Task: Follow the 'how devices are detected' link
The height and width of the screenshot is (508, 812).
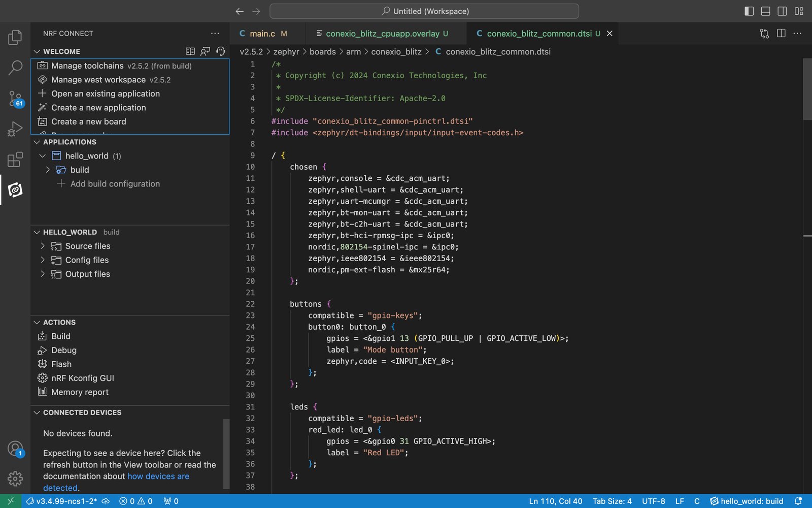Action: tap(158, 477)
